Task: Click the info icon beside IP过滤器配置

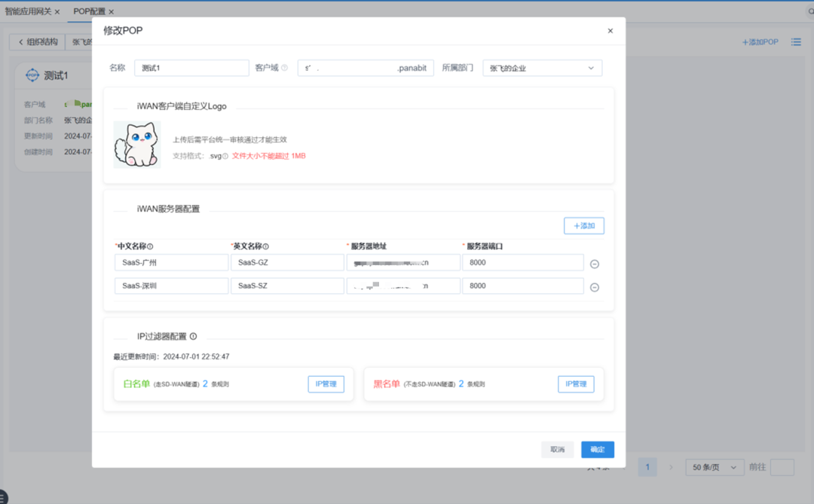Action: [x=194, y=335]
